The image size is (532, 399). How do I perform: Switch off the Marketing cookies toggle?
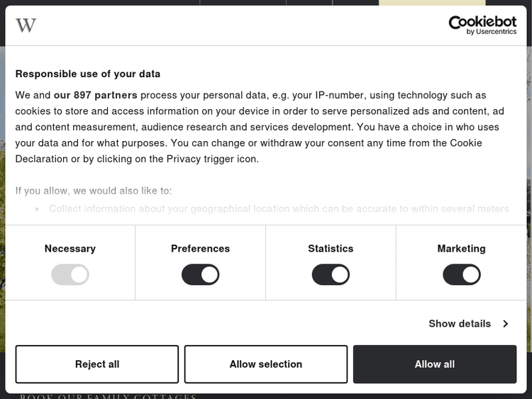[461, 275]
